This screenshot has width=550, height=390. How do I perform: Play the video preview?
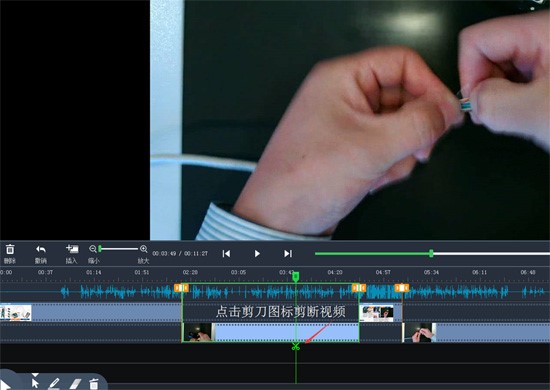click(x=257, y=253)
